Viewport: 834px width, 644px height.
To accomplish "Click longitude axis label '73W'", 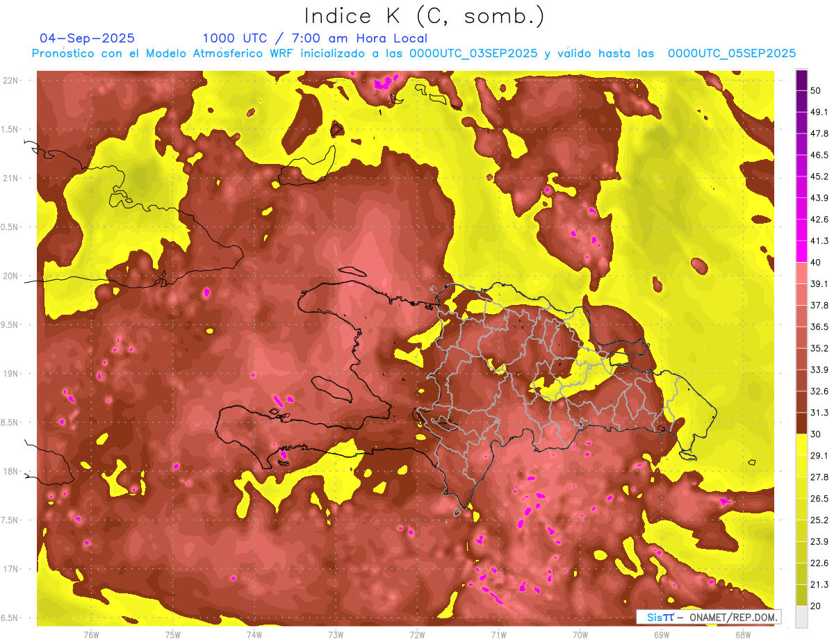I will [x=336, y=635].
